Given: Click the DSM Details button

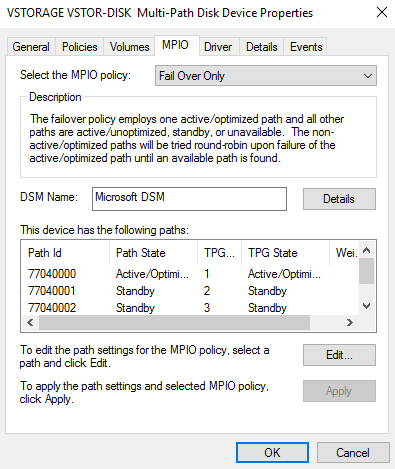Looking at the screenshot, I should 339,199.
